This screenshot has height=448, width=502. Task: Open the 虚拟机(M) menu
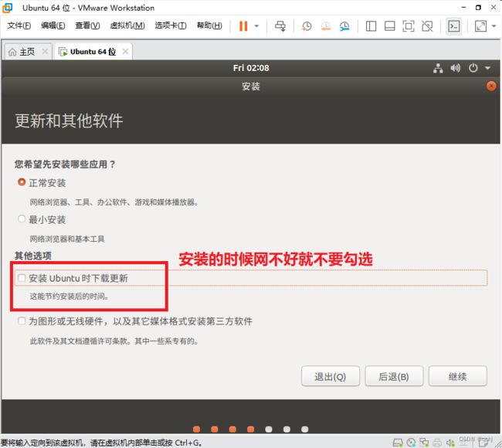point(127,25)
